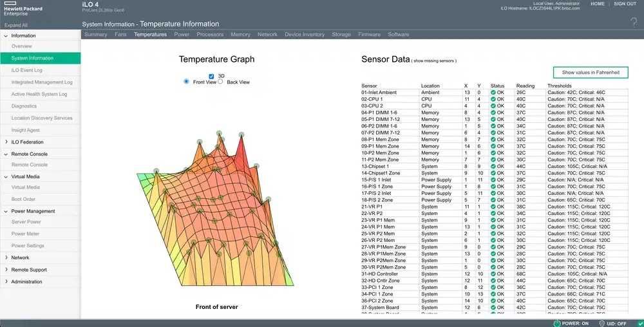This screenshot has width=644, height=327.
Task: Click the Sensor column header
Action: pyautogui.click(x=369, y=86)
